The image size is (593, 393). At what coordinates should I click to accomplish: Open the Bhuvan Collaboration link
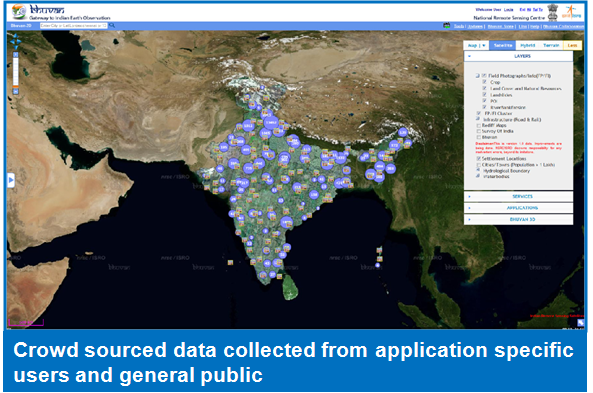(564, 26)
